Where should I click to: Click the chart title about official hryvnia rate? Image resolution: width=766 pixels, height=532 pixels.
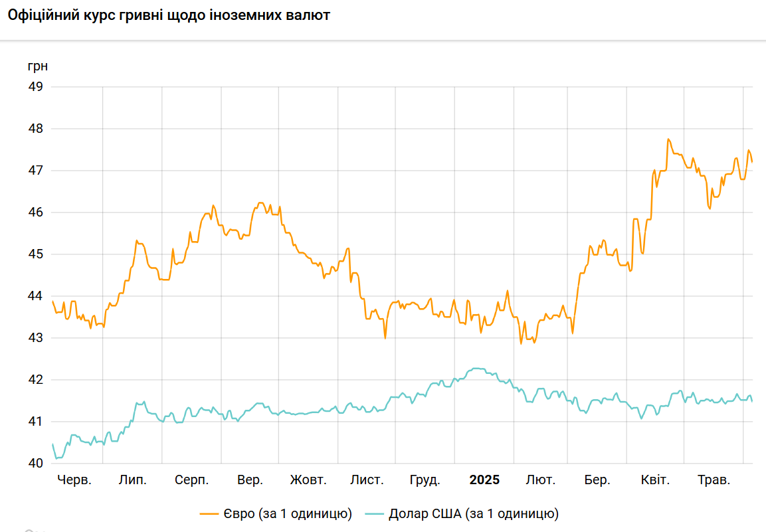(169, 15)
